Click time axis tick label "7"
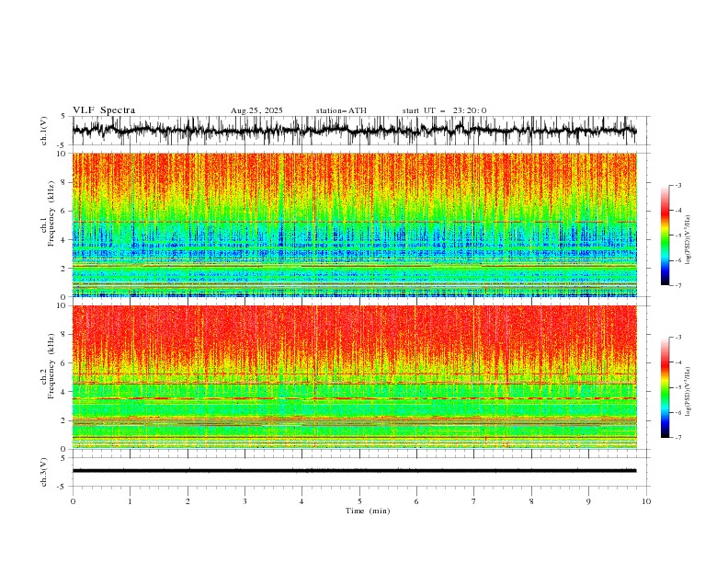This screenshot has height=563, width=728. pyautogui.click(x=474, y=501)
